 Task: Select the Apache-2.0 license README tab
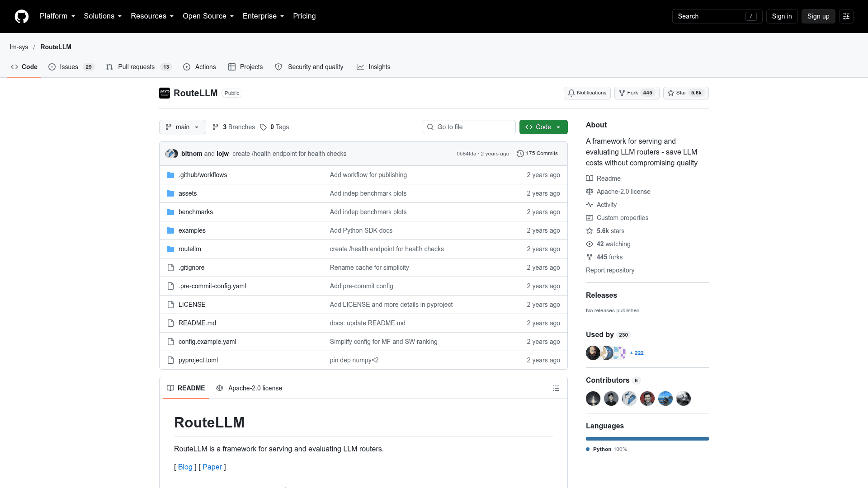point(249,388)
